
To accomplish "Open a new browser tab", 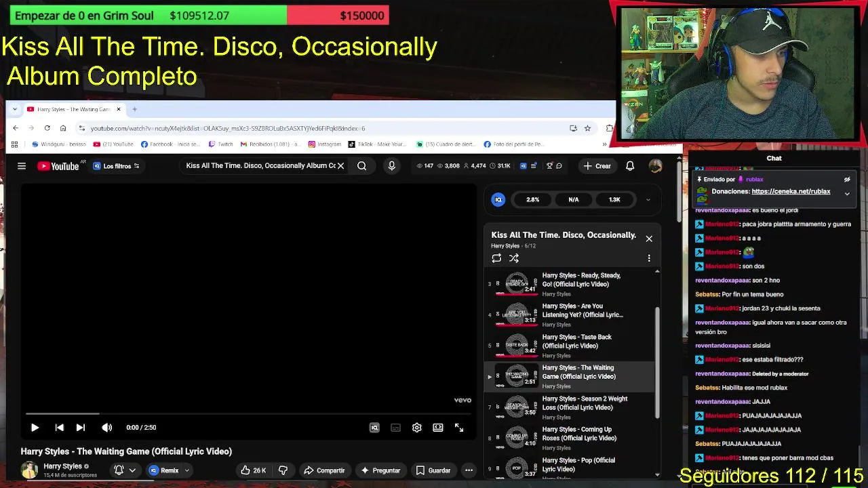I will click(x=134, y=109).
